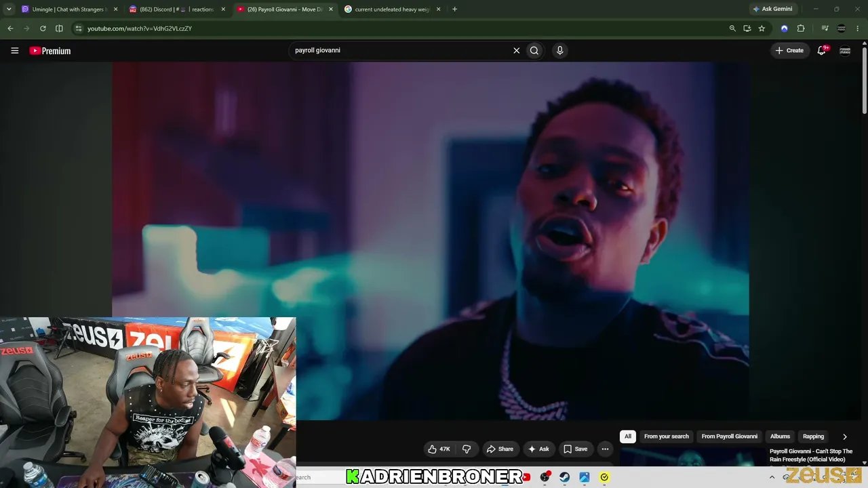Screen dimensions: 868x488
Task: Focus the address bar URL
Action: (139, 28)
